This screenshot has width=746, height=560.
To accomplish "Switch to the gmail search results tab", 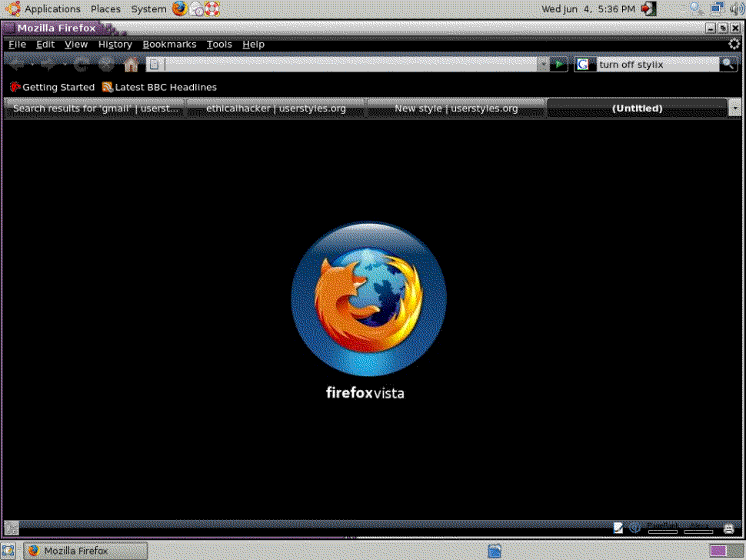I will point(95,108).
